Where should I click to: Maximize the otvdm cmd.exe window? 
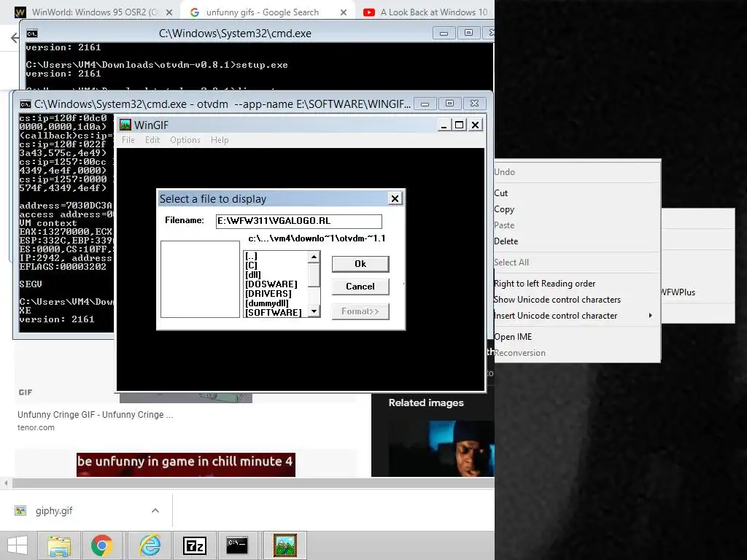pos(449,104)
